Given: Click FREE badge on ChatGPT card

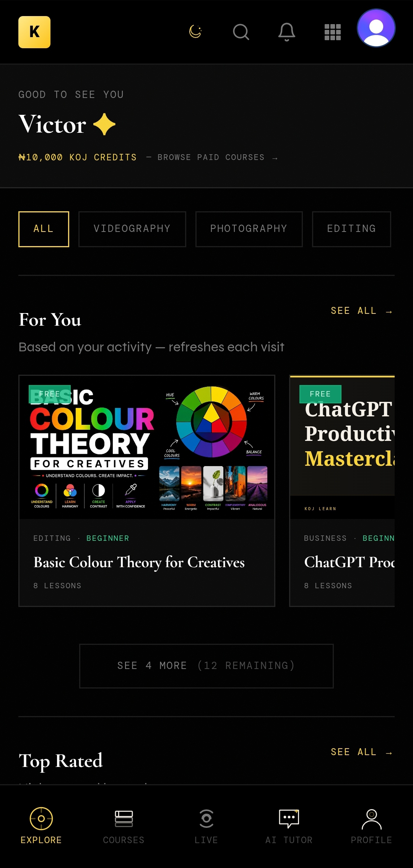Looking at the screenshot, I should tap(320, 394).
